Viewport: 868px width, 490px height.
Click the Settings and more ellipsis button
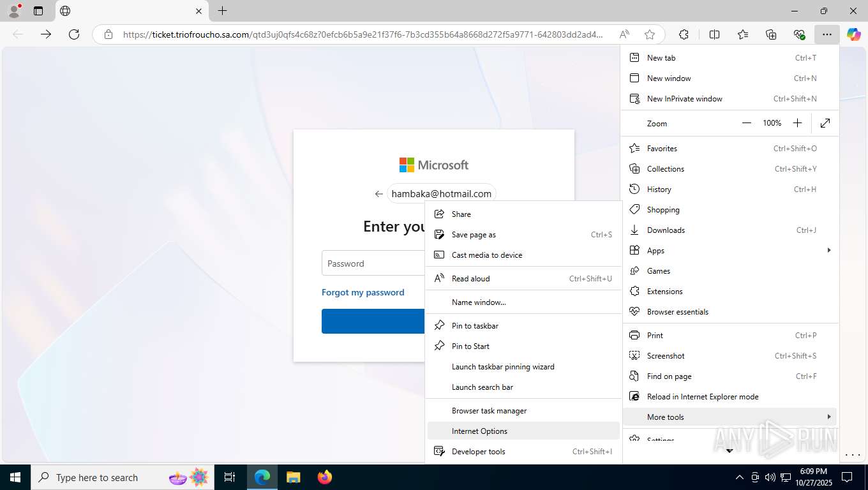click(x=827, y=34)
